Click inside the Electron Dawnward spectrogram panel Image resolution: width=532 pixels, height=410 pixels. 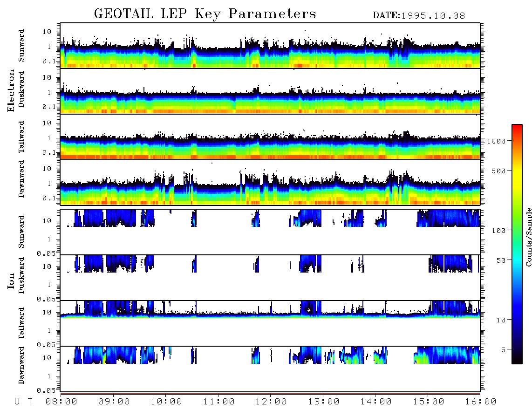270,183
